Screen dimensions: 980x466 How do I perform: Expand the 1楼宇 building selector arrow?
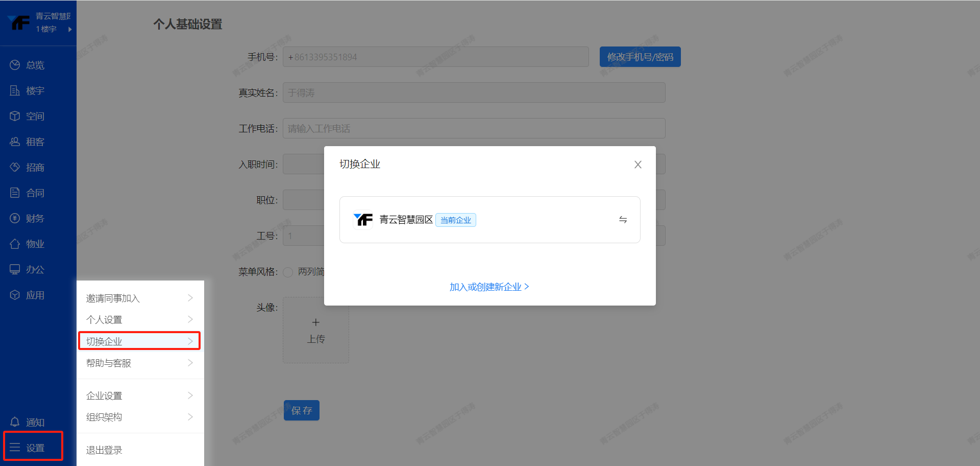click(70, 29)
